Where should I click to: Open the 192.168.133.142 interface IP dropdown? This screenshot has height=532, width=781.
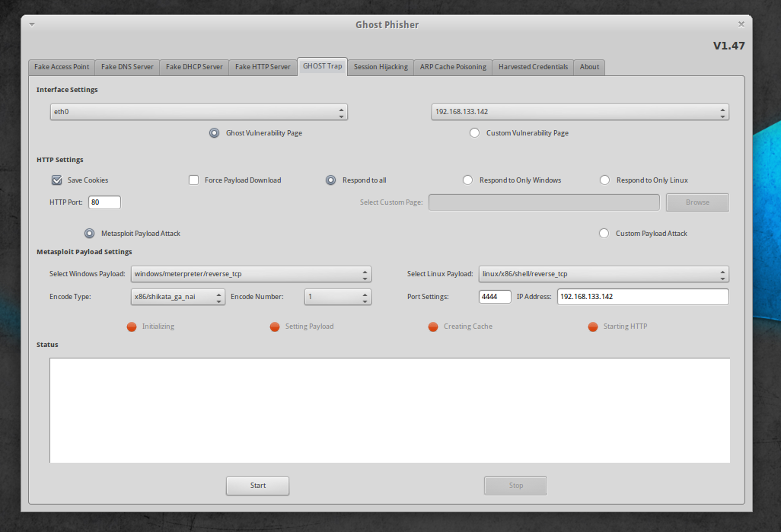pyautogui.click(x=580, y=112)
